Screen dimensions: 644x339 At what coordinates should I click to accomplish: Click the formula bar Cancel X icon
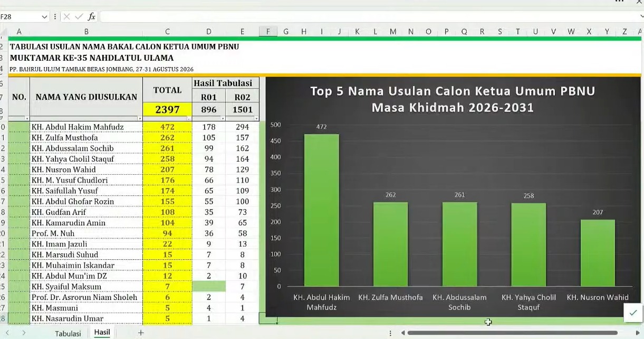67,16
